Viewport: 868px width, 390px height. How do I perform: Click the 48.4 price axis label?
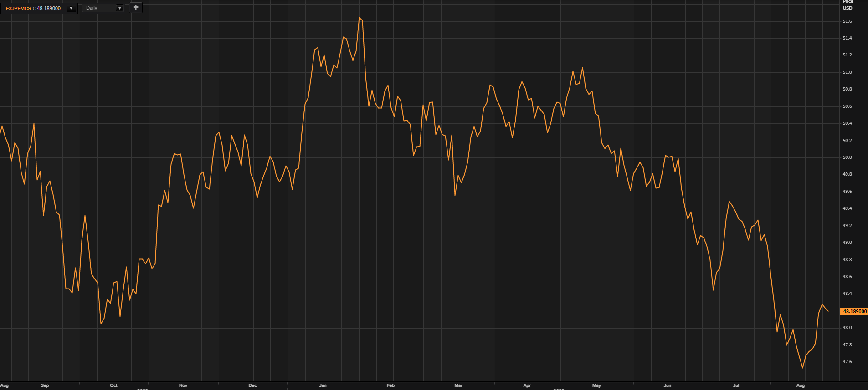click(847, 294)
